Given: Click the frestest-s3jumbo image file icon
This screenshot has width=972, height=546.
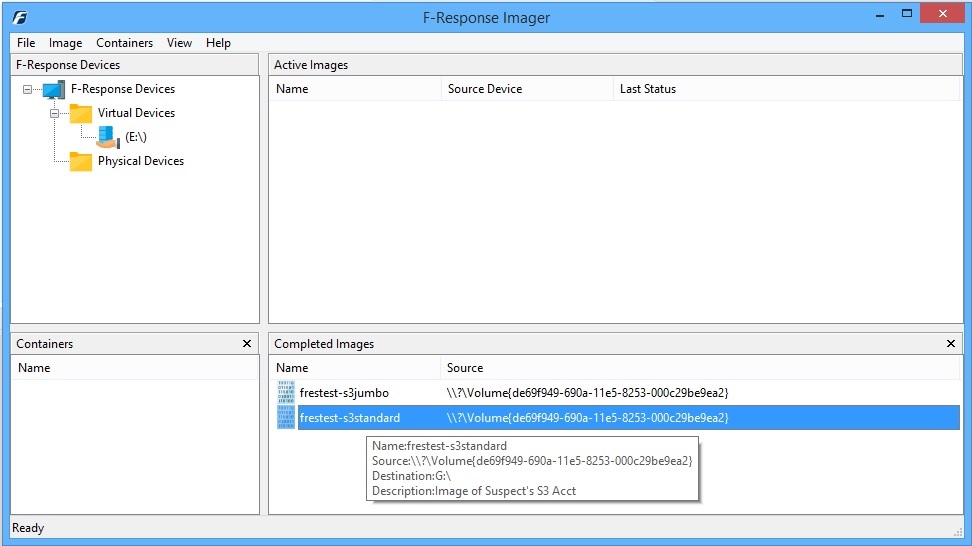Looking at the screenshot, I should tap(286, 392).
